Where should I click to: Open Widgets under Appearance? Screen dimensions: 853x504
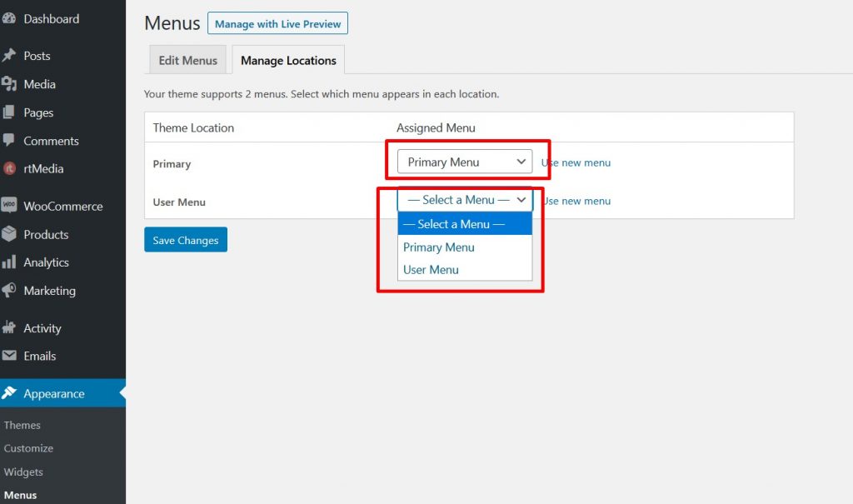(x=22, y=472)
